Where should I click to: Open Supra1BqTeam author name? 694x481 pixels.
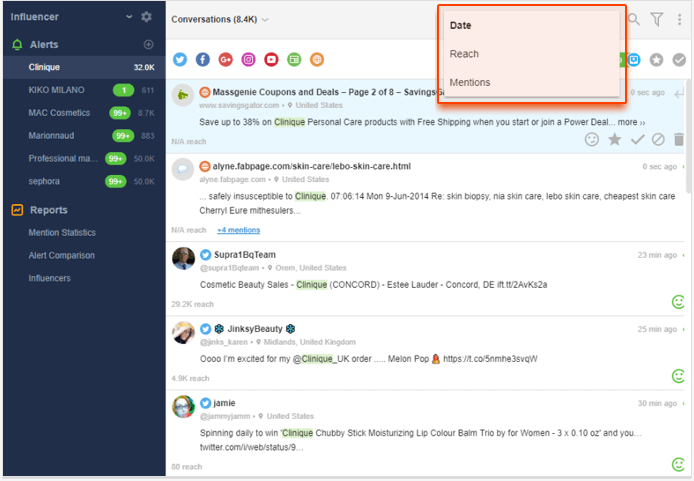245,255
